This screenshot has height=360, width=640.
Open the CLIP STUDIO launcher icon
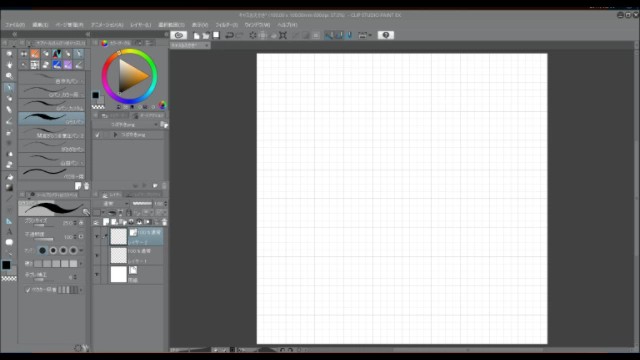click(179, 35)
